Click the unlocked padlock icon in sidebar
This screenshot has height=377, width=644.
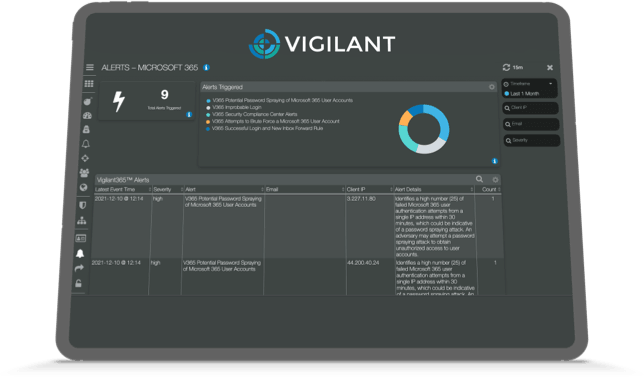click(x=78, y=283)
